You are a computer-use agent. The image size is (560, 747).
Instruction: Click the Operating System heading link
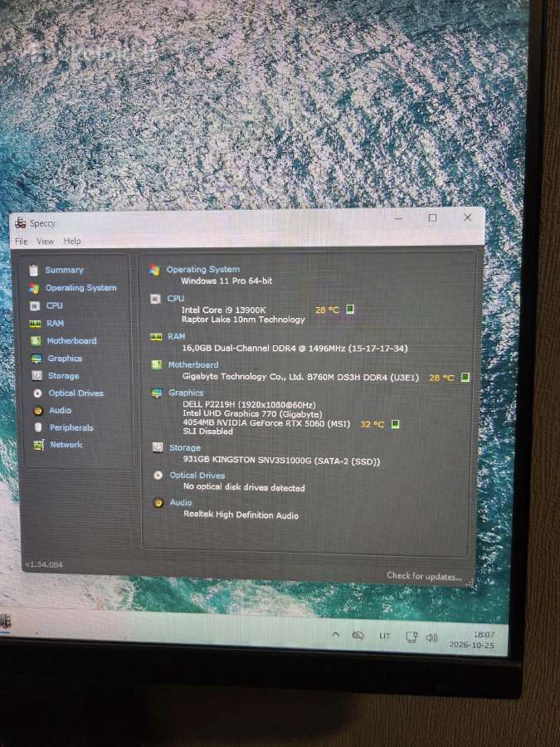coord(203,270)
